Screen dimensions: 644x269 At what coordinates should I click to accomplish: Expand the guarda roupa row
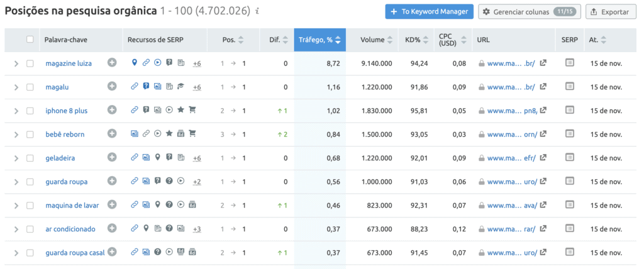pos(16,182)
